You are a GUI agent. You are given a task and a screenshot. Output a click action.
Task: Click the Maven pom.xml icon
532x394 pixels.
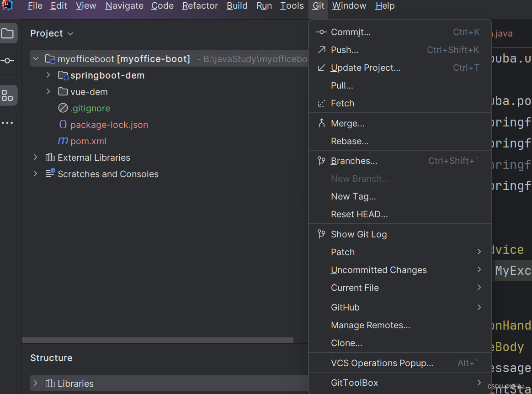(63, 140)
